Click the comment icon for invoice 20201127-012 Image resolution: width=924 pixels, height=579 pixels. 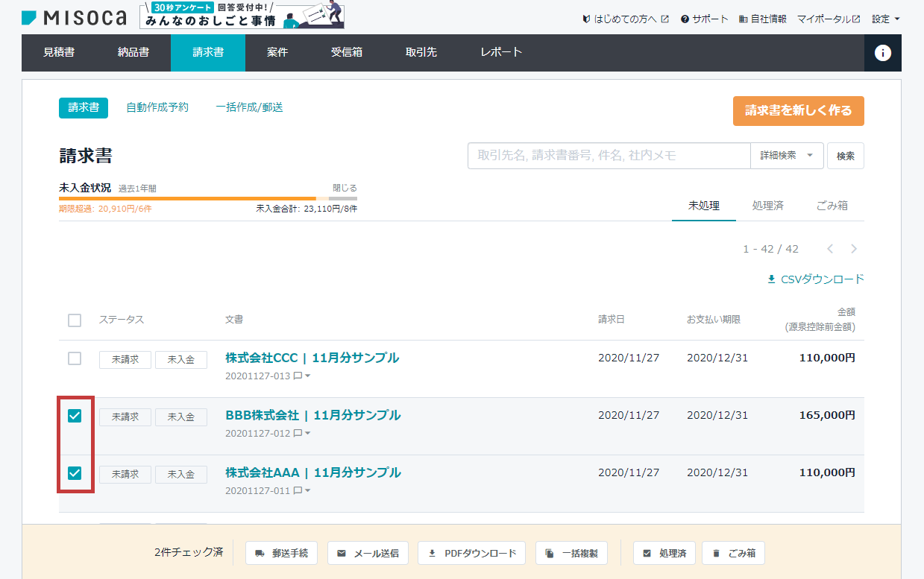298,434
